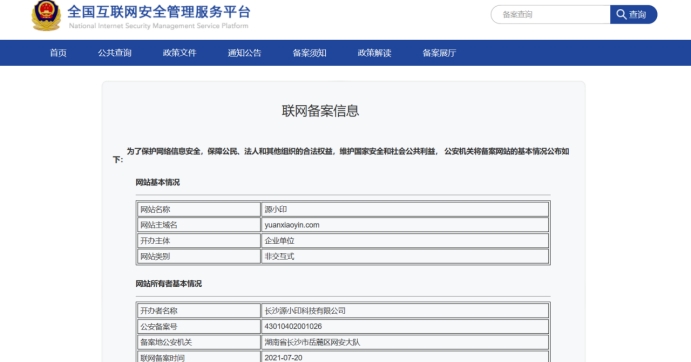
Task: Open the 备案须知 nav item
Action: pyautogui.click(x=309, y=53)
